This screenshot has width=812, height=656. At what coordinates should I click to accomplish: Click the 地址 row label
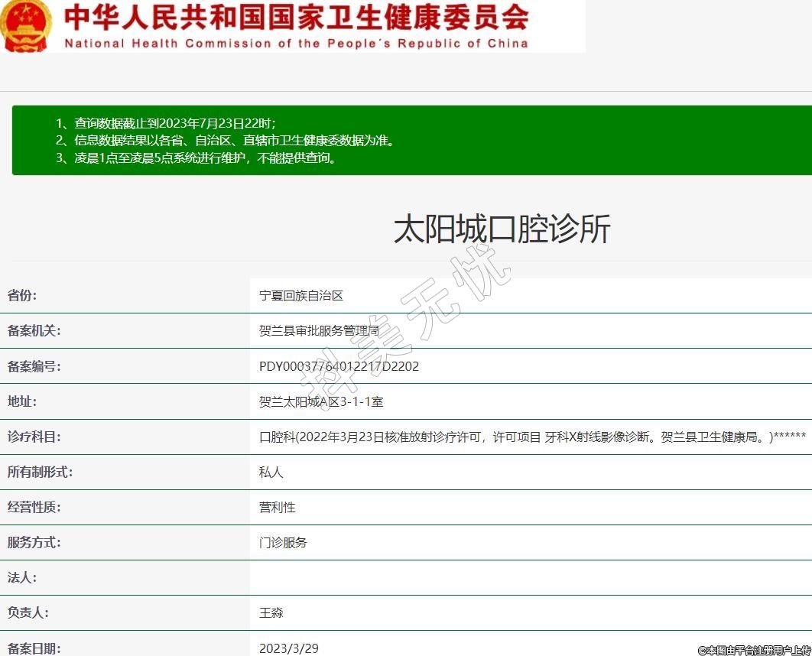tap(22, 401)
